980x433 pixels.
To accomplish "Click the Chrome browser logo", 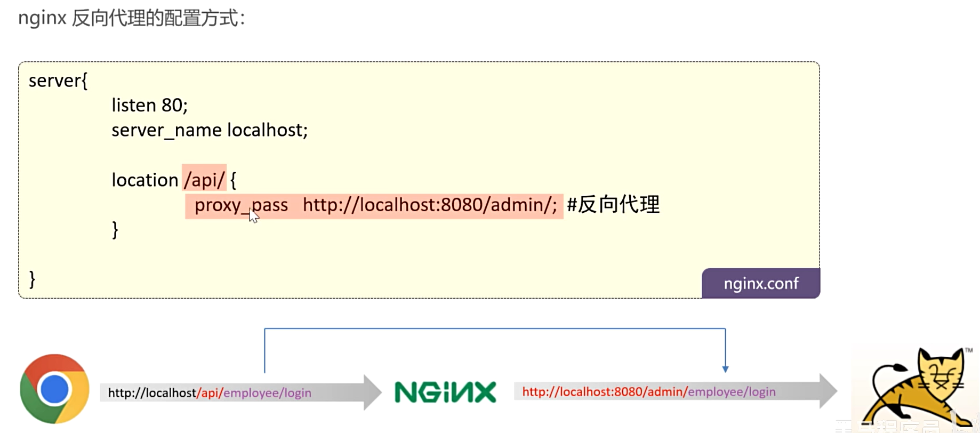I will 54,389.
